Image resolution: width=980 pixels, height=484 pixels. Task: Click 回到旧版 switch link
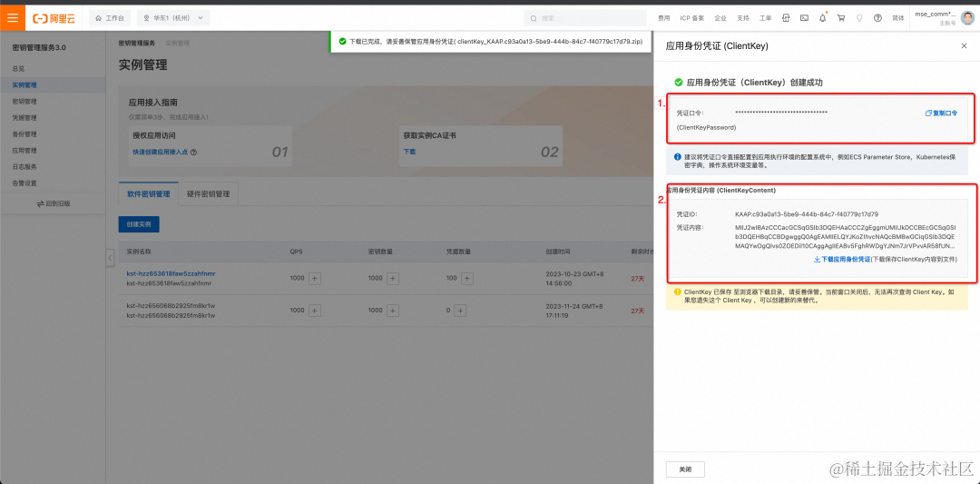point(54,203)
